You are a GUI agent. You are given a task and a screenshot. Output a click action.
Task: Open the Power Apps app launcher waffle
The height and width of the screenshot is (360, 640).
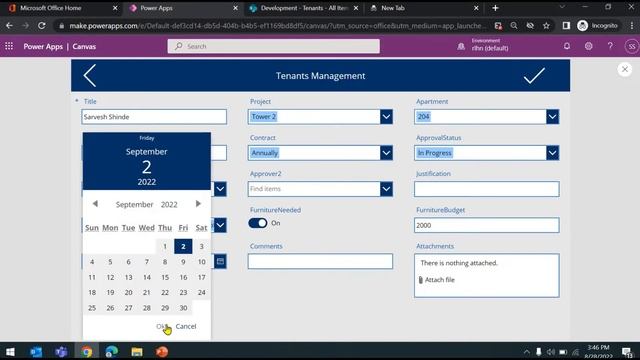[9, 46]
